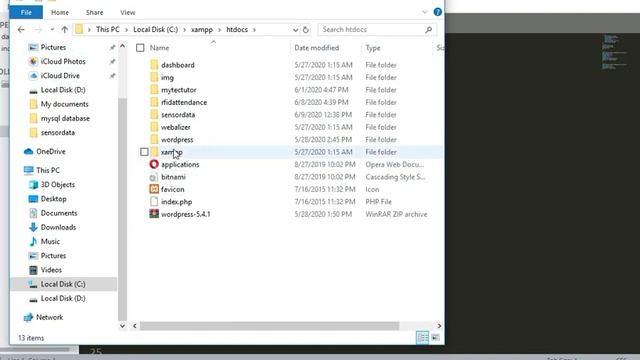Expand chevron after This PC in address bar
This screenshot has height=360, width=640.
[126, 29]
